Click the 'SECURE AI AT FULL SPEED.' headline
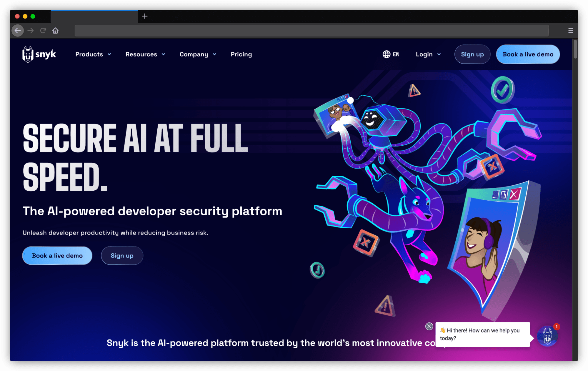The width and height of the screenshot is (588, 371). coord(136,157)
